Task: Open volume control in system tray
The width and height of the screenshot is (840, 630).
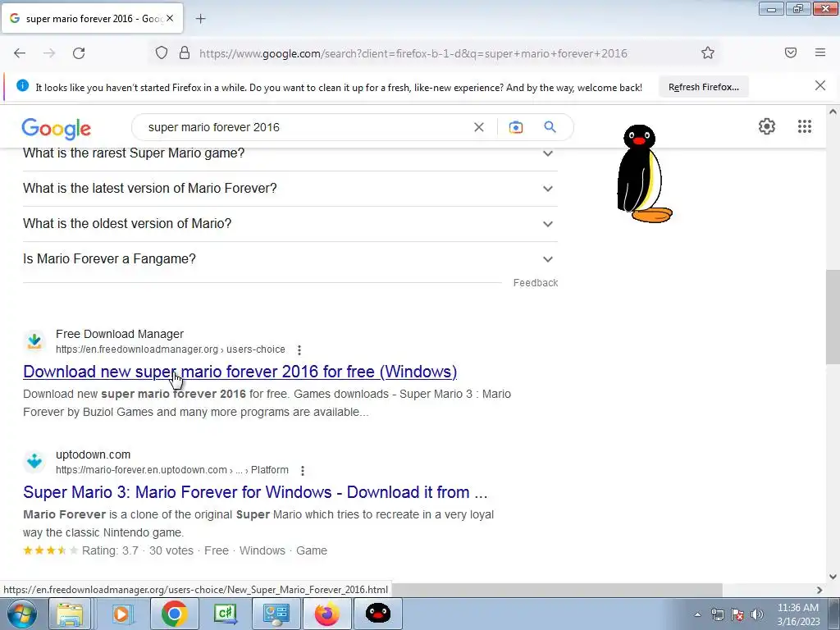Action: click(x=757, y=614)
